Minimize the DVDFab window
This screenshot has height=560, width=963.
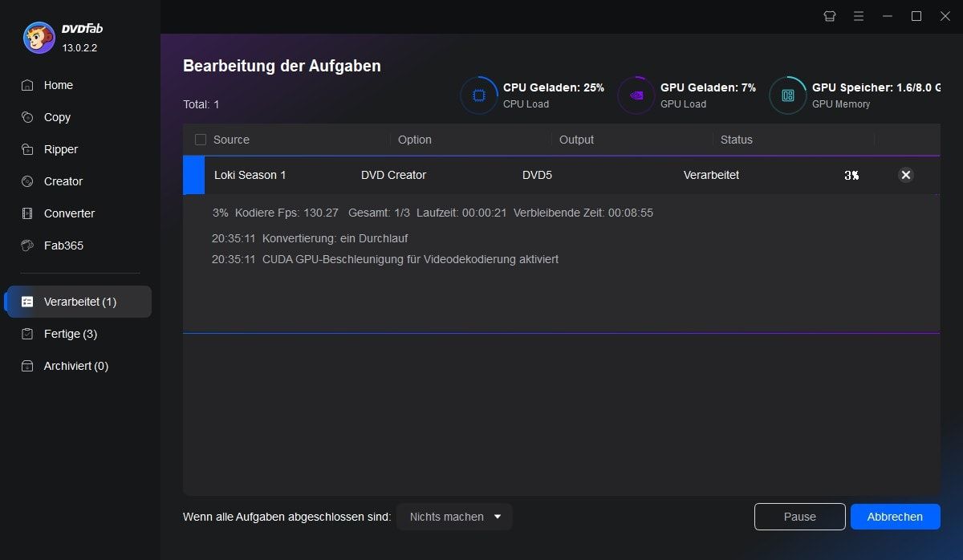point(888,16)
